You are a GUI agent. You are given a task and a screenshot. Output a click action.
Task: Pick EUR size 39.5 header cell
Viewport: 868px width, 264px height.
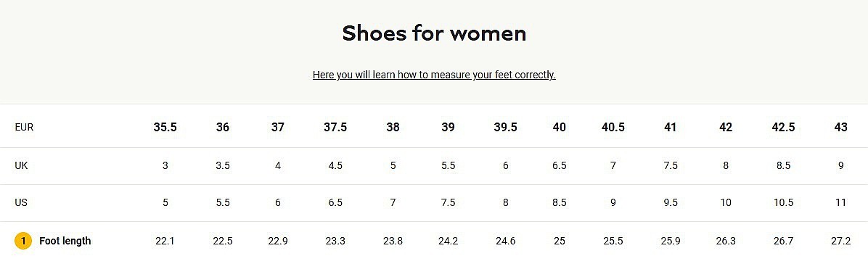[x=505, y=128]
